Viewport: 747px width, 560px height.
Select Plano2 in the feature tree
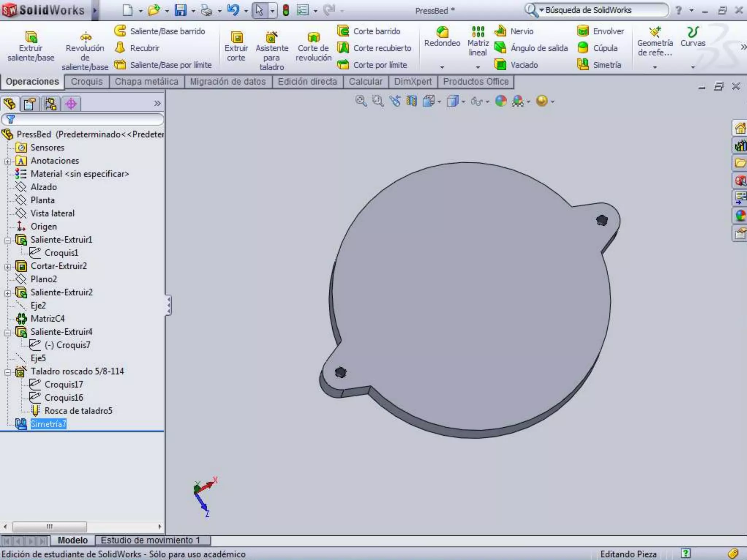43,279
